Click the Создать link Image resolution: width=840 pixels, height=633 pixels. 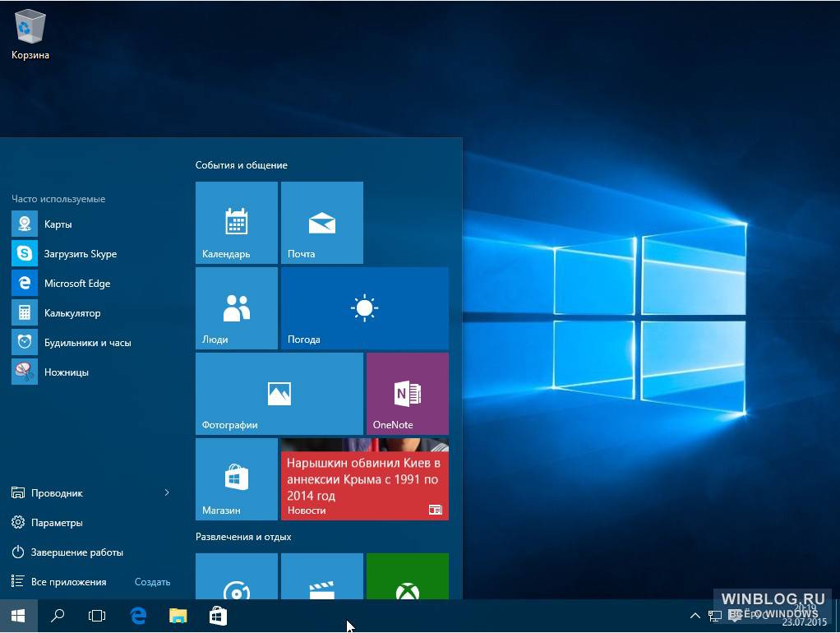[x=152, y=581]
